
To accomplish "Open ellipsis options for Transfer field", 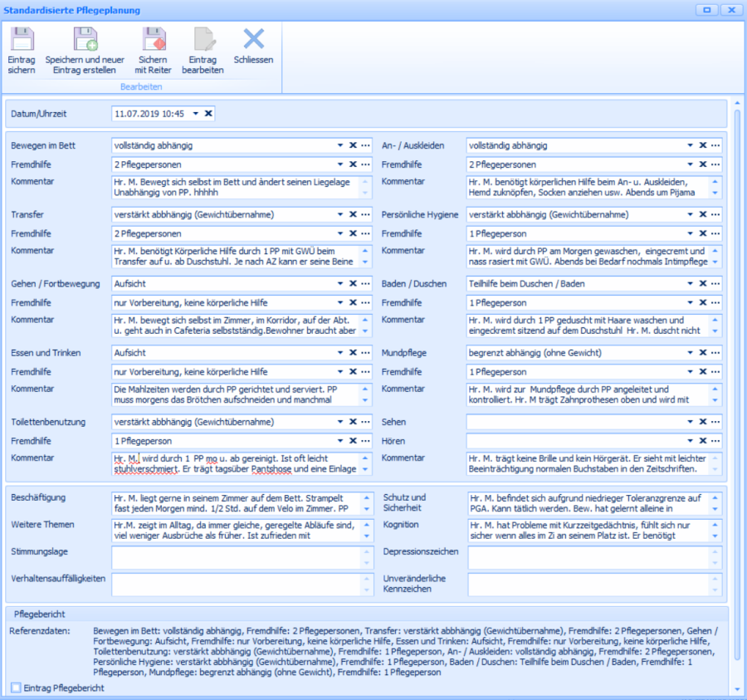I will (365, 214).
